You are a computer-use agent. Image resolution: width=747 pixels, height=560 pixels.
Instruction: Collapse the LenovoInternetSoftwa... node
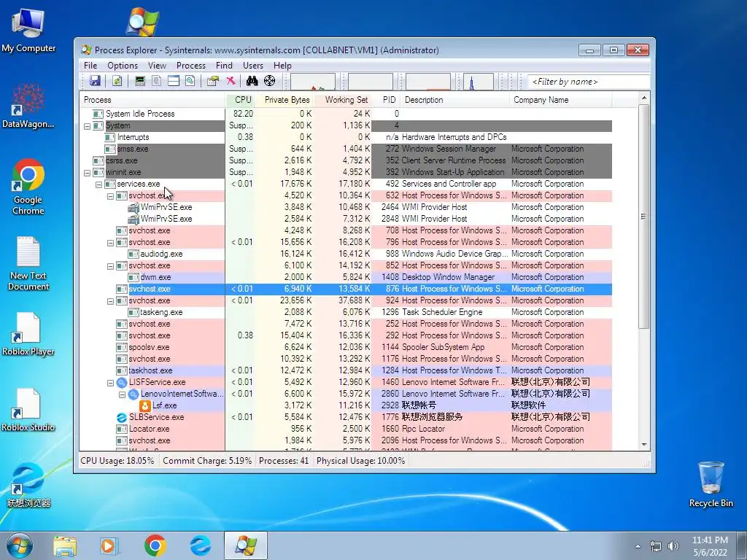(122, 394)
